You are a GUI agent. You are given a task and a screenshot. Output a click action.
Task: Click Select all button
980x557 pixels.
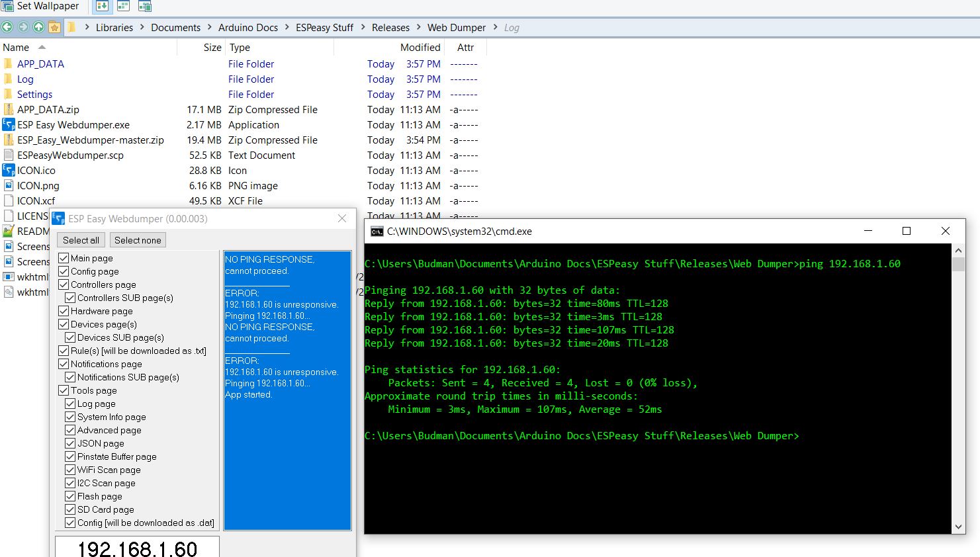(x=81, y=240)
